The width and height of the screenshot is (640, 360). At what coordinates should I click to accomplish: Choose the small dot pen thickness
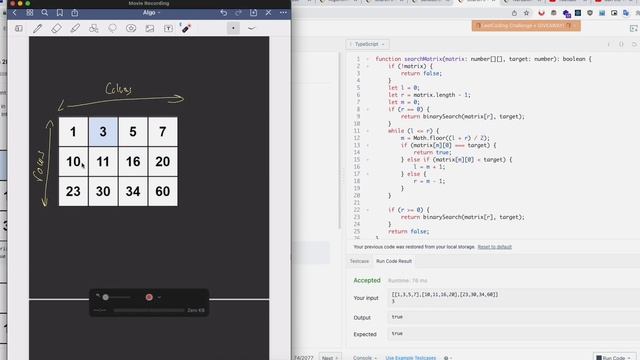(233, 28)
